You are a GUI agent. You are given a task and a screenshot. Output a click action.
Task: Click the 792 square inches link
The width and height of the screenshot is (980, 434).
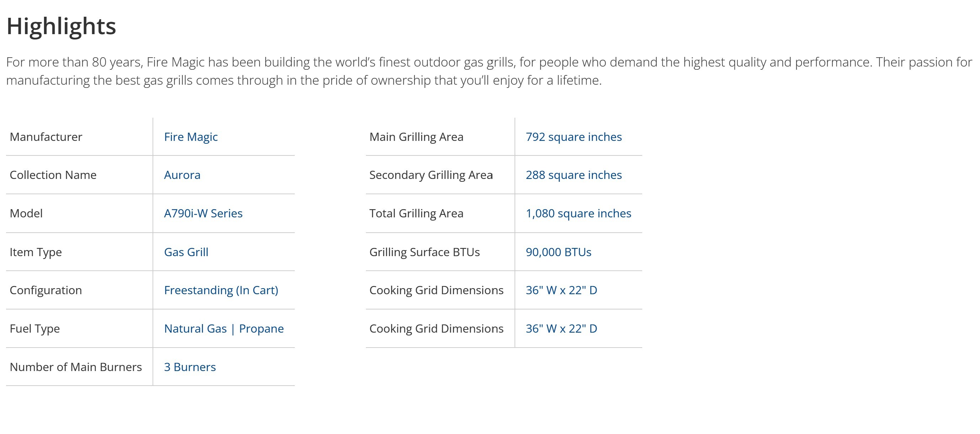point(573,137)
